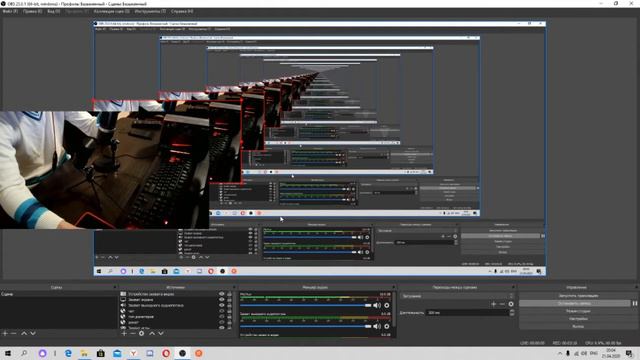Viewport: 640px width, 360px height.
Task: Open the Вид menu
Action: coord(53,11)
